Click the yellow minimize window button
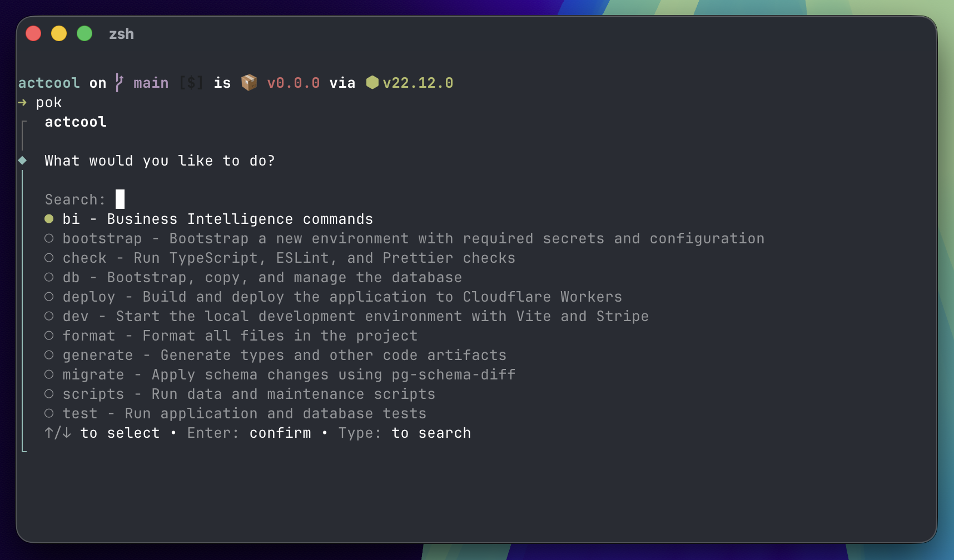This screenshot has height=560, width=954. click(59, 34)
